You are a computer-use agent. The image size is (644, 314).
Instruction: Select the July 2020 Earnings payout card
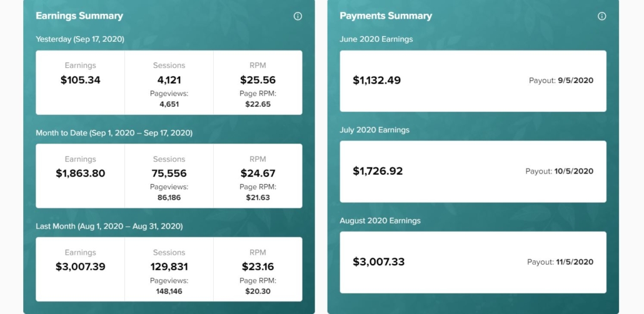pos(473,171)
